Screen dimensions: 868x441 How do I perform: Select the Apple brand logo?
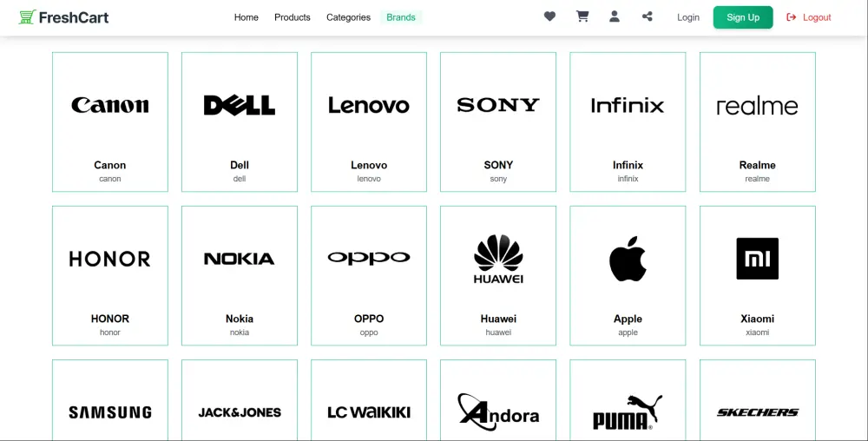pyautogui.click(x=628, y=259)
